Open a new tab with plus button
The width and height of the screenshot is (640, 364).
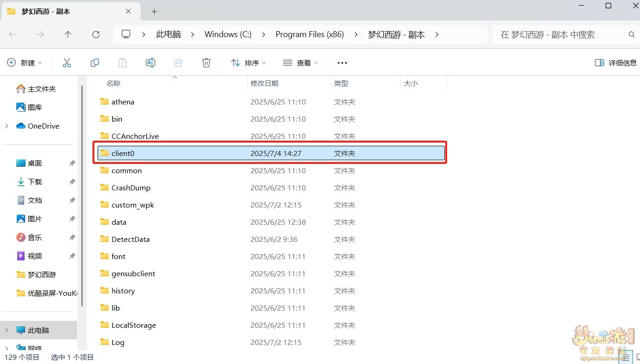[154, 11]
